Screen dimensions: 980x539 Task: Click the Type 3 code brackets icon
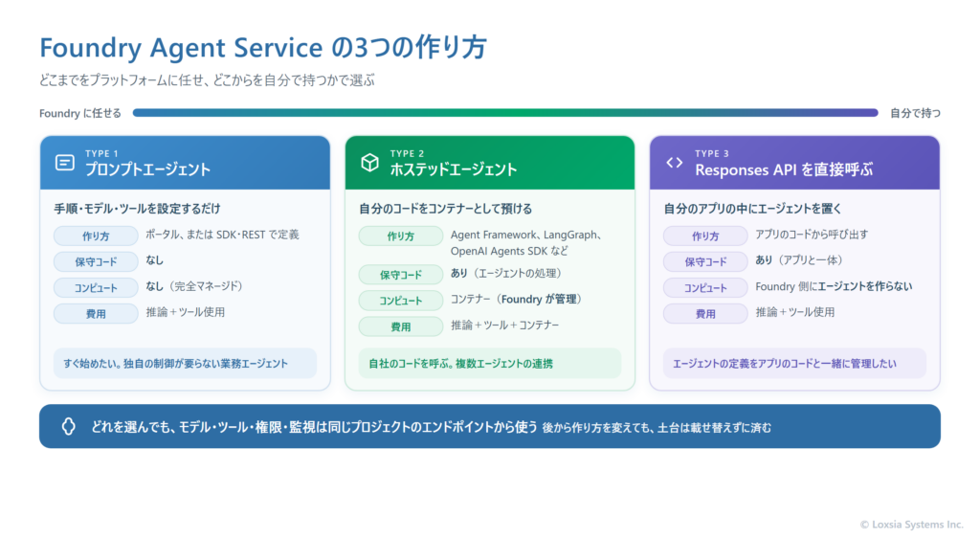pos(675,163)
